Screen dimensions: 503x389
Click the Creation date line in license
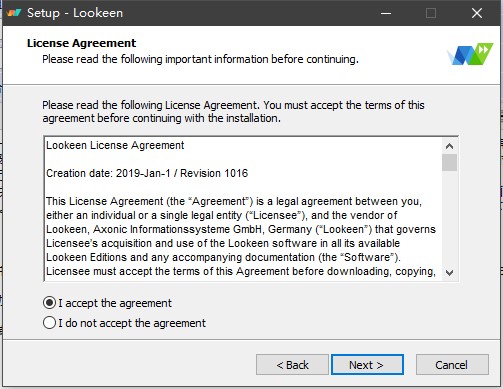147,173
